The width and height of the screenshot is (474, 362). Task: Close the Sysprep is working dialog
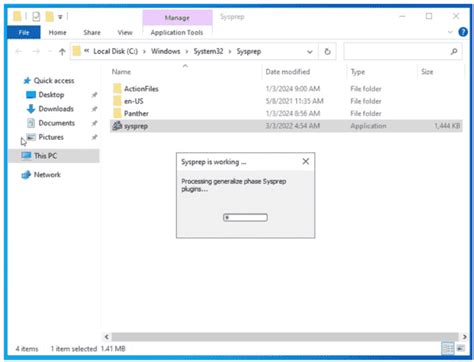[305, 162]
